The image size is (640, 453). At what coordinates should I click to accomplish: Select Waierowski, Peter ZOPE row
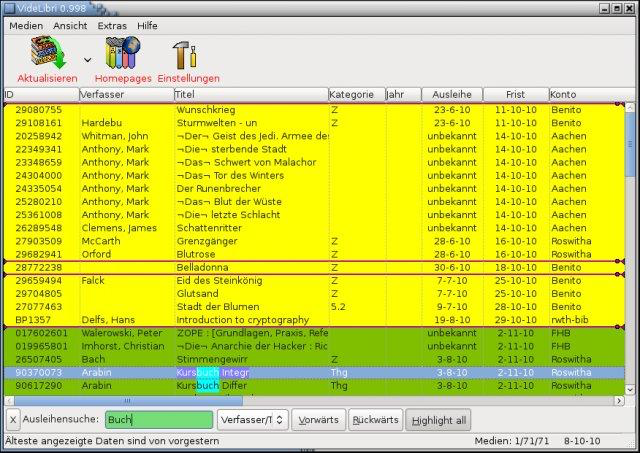click(x=314, y=333)
